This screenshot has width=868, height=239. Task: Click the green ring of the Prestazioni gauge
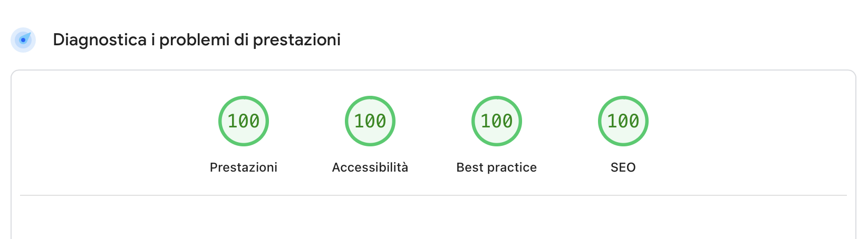click(244, 98)
